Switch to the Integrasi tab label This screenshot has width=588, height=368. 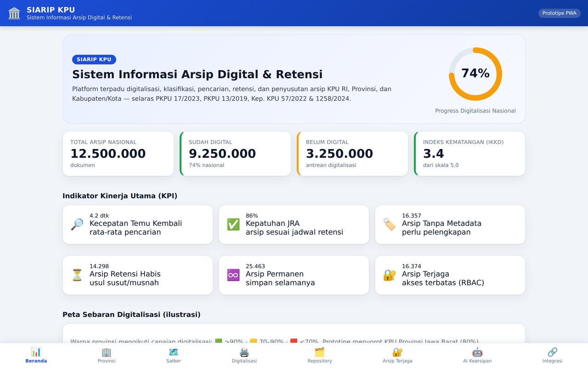(552, 361)
